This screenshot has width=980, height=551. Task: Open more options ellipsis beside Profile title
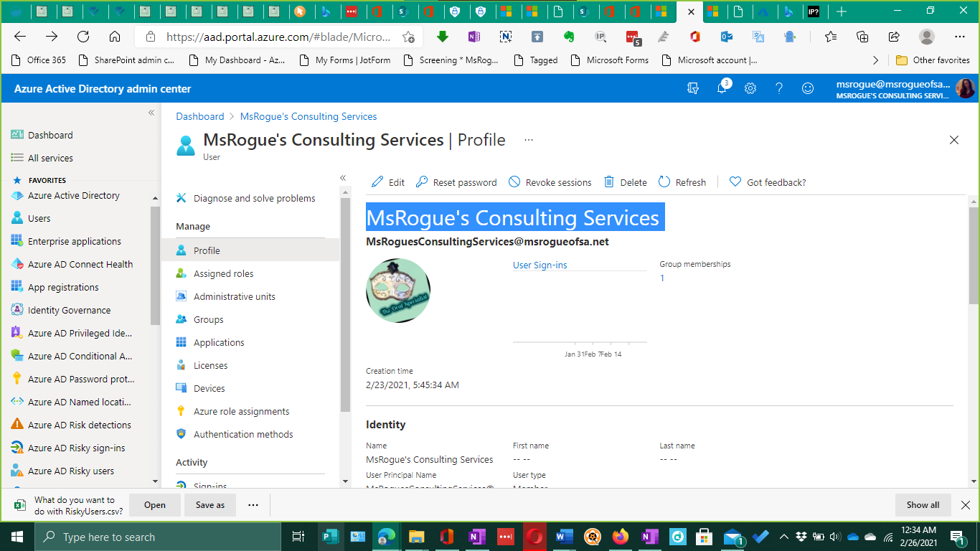click(x=529, y=140)
